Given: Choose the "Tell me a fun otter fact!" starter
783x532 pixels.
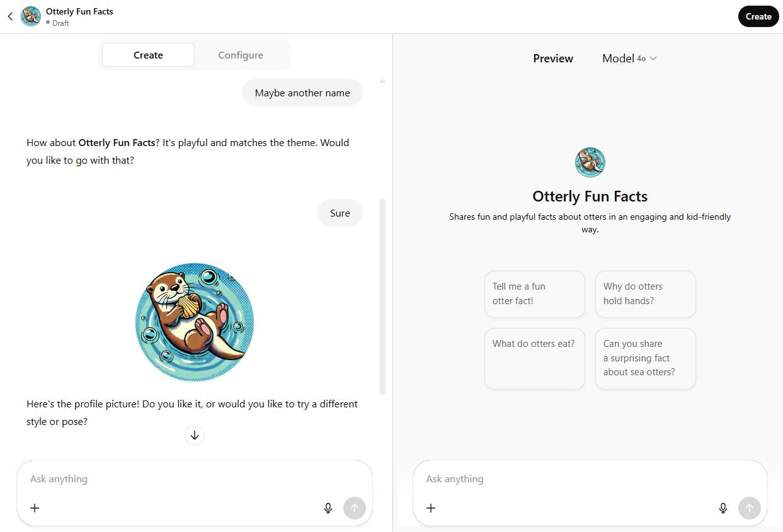Looking at the screenshot, I should tap(534, 294).
